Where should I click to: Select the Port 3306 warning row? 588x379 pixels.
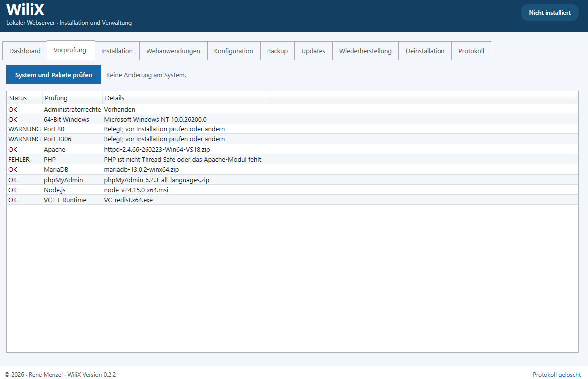(x=293, y=139)
